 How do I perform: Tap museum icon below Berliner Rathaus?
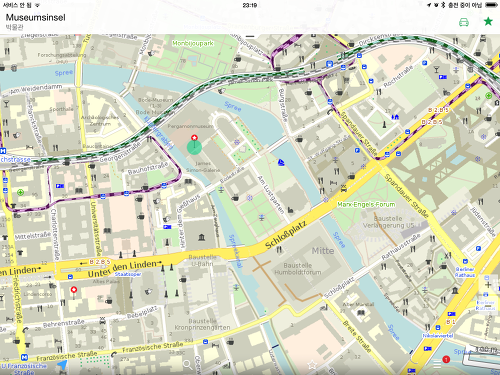point(455,291)
